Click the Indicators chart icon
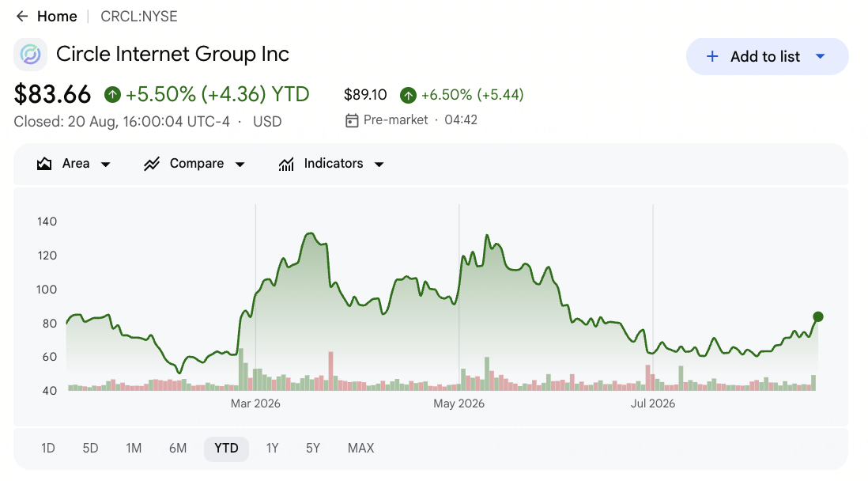The image size is (868, 481). tap(286, 164)
